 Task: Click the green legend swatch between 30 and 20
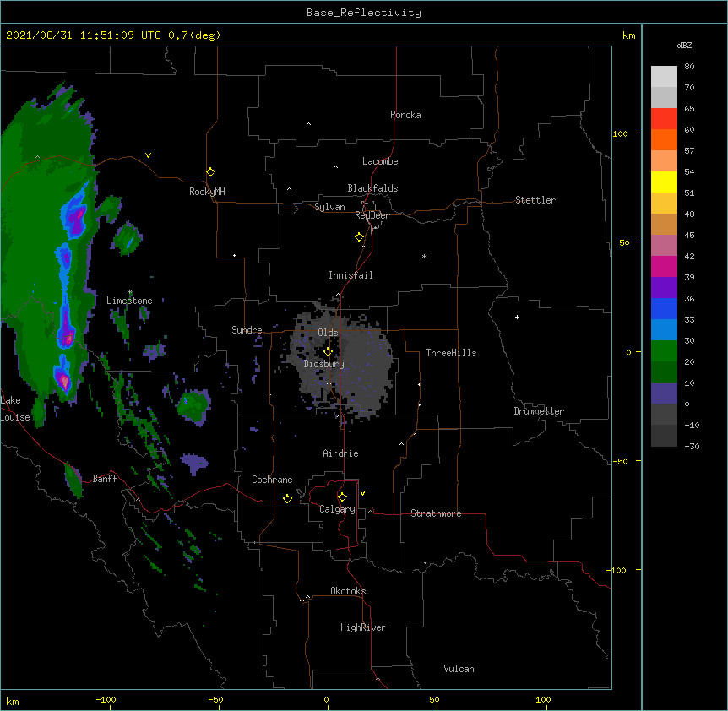coord(664,351)
